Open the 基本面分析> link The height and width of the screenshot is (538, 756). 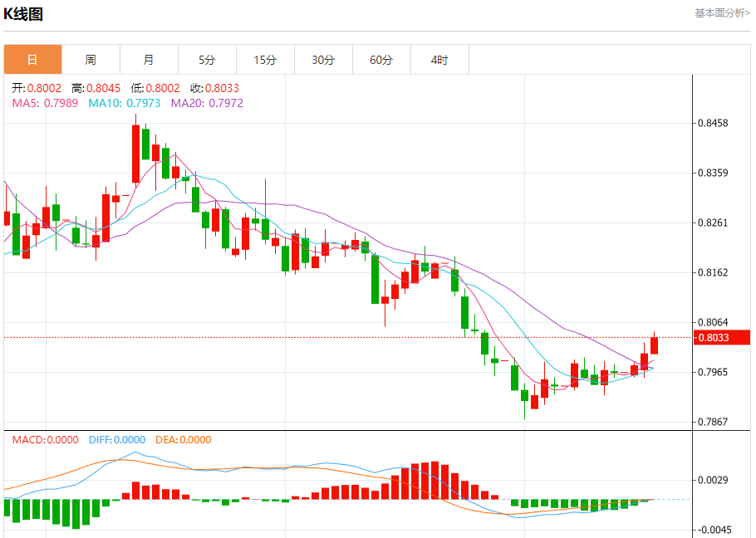(722, 13)
